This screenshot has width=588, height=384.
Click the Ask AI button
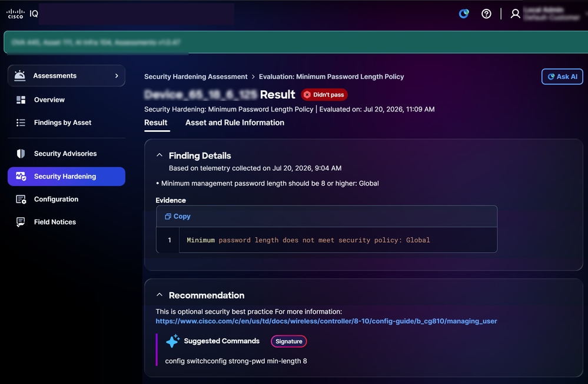[562, 77]
